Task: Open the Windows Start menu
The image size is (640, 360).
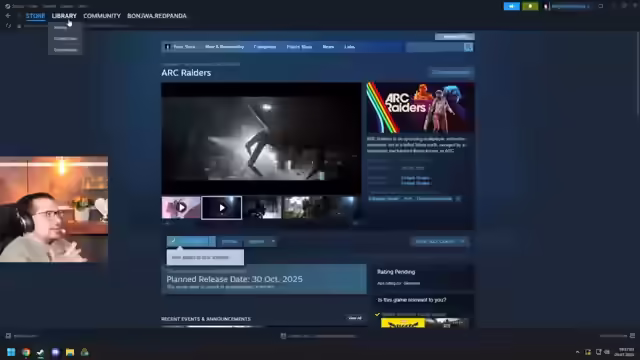Action: pos(11,352)
